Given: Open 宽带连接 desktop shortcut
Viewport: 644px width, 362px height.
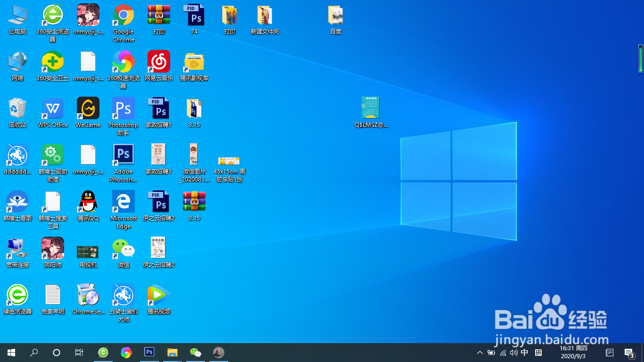Looking at the screenshot, I should 17,253.
